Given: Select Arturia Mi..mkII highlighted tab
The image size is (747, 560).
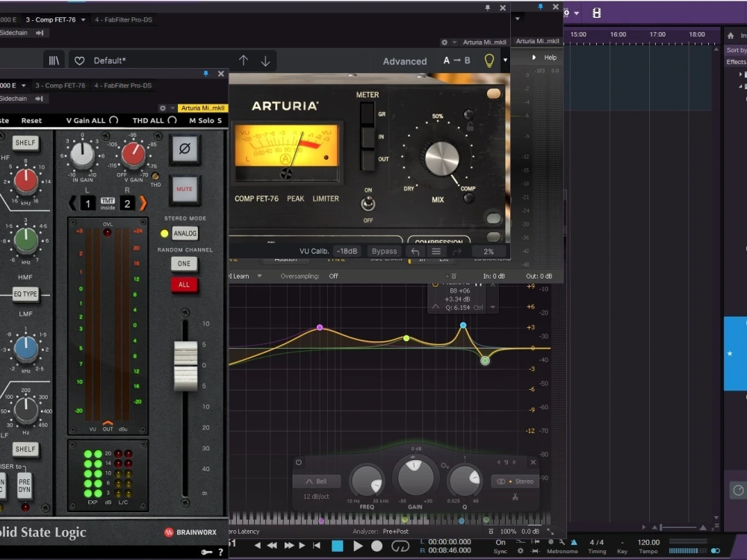Looking at the screenshot, I should 202,108.
